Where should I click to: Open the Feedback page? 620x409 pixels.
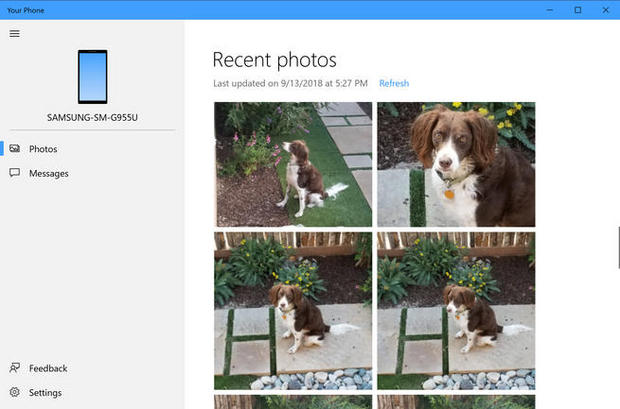pyautogui.click(x=92, y=368)
